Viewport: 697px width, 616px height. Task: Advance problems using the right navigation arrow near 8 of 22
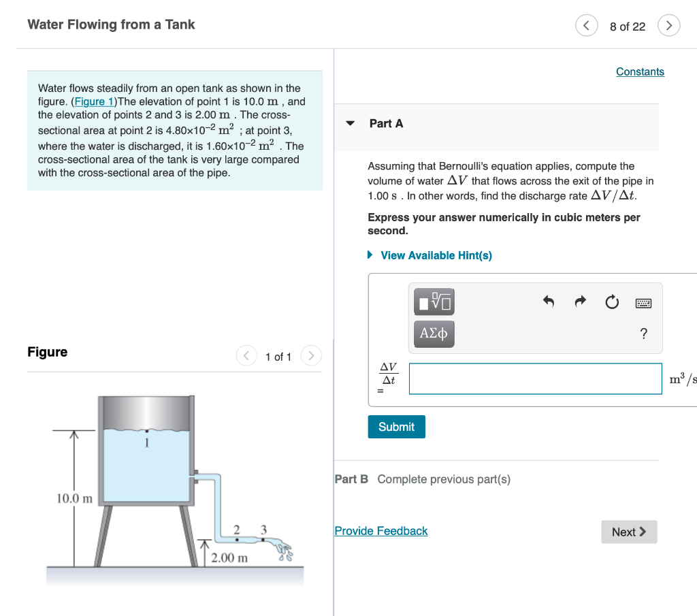pos(668,25)
